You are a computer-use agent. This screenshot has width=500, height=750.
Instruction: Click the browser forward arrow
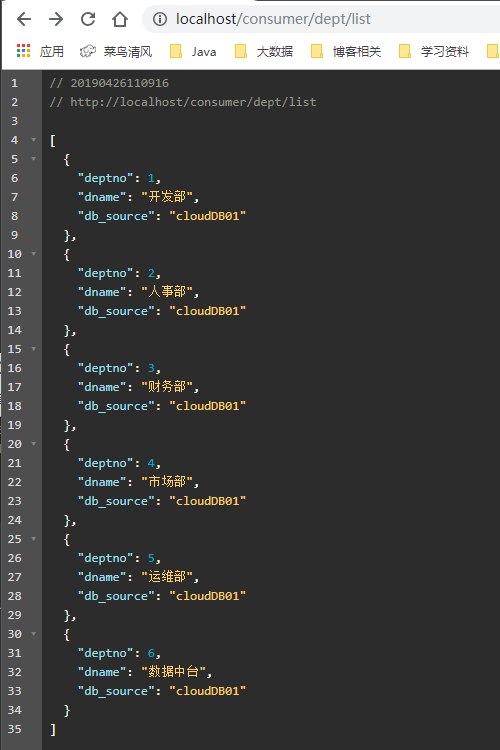(56, 19)
